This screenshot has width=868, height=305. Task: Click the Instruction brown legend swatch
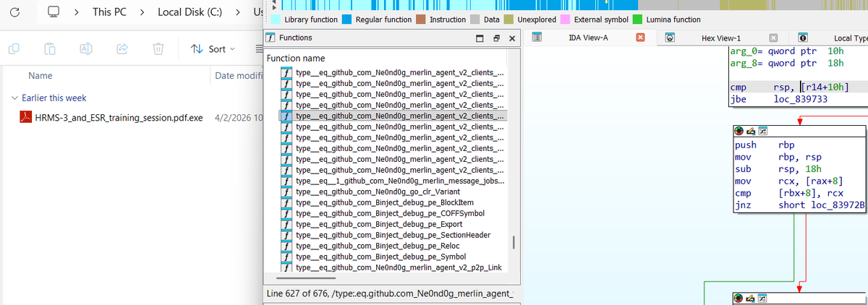pos(422,20)
